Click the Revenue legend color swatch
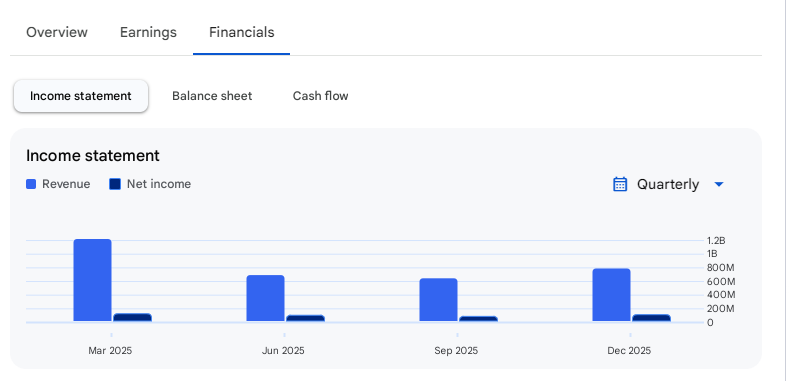The height and width of the screenshot is (381, 789). (31, 184)
